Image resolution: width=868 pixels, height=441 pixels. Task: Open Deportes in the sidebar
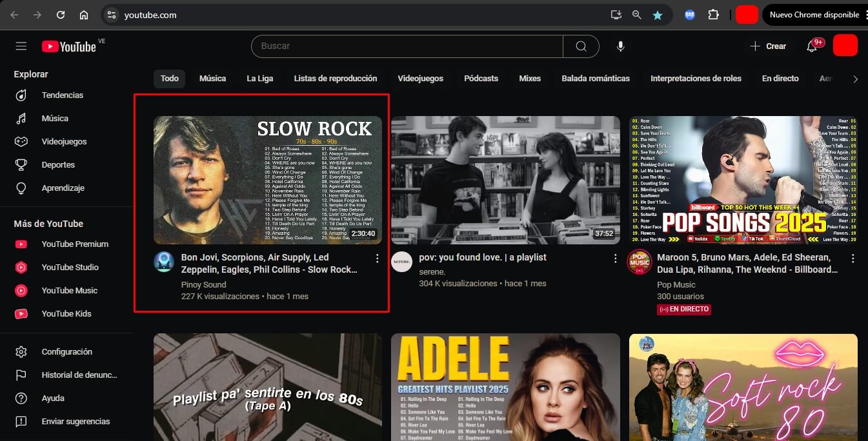pos(58,164)
